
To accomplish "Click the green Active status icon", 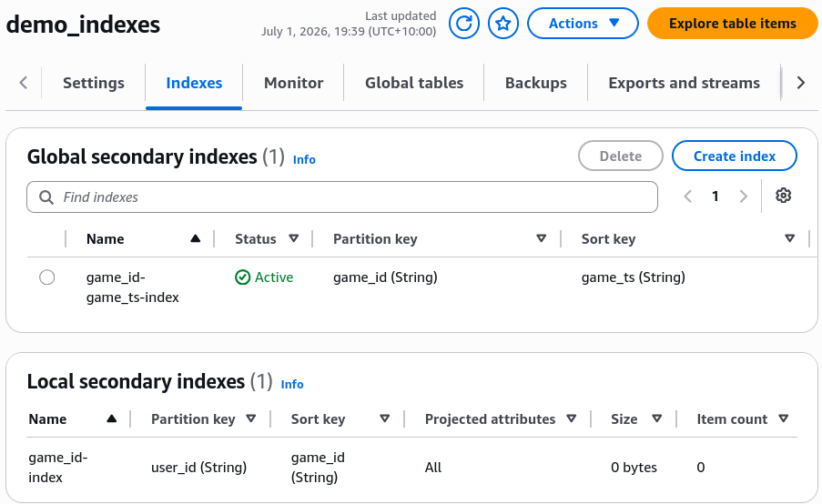I will coord(243,277).
